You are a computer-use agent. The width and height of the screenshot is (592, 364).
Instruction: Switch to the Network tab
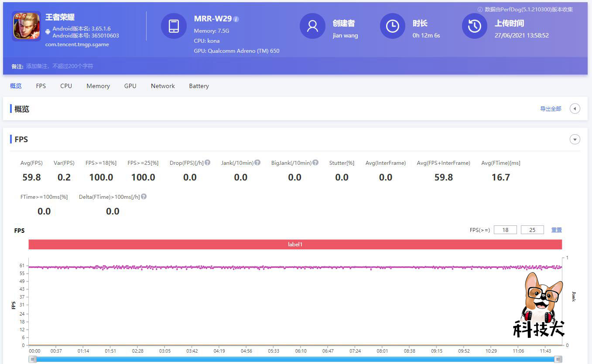tap(163, 86)
